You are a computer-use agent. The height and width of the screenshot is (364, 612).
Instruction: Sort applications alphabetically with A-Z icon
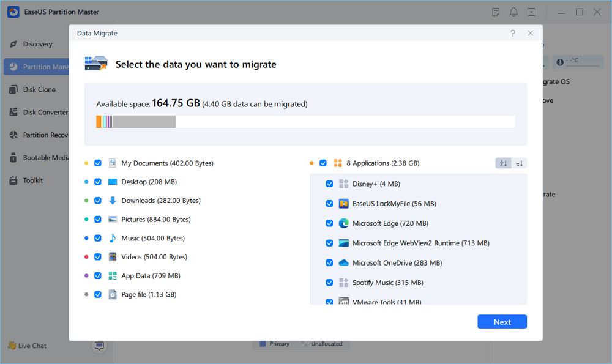click(x=504, y=163)
